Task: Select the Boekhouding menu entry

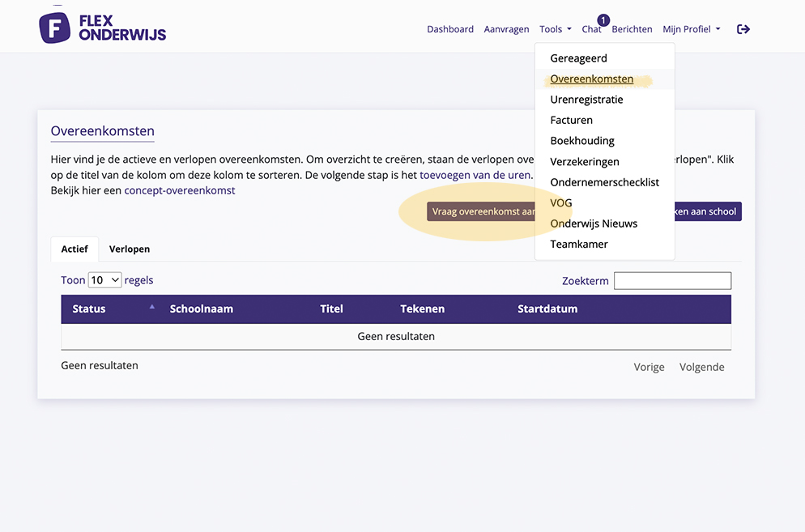Action: point(581,141)
